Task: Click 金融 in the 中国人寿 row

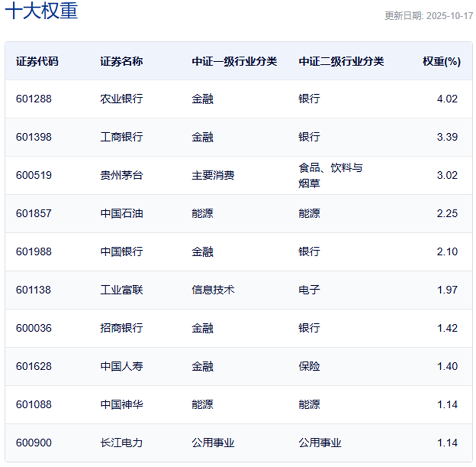Action: (203, 367)
